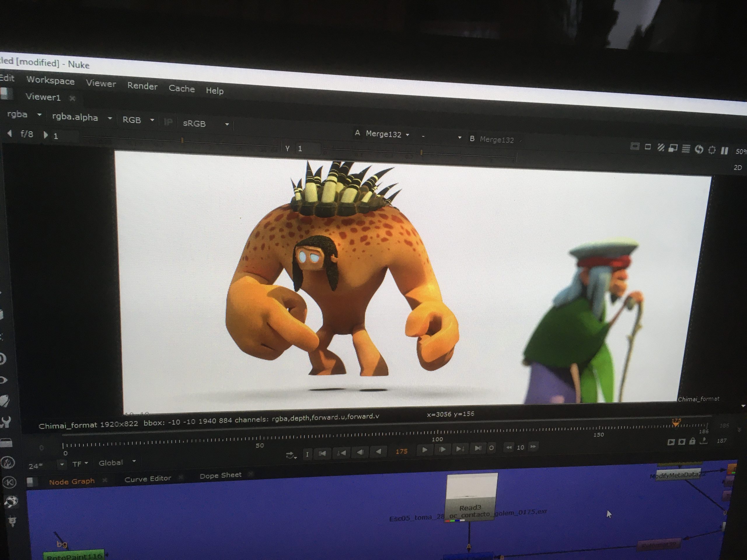The width and height of the screenshot is (747, 560).
Task: Step back one frame
Action: (x=360, y=452)
